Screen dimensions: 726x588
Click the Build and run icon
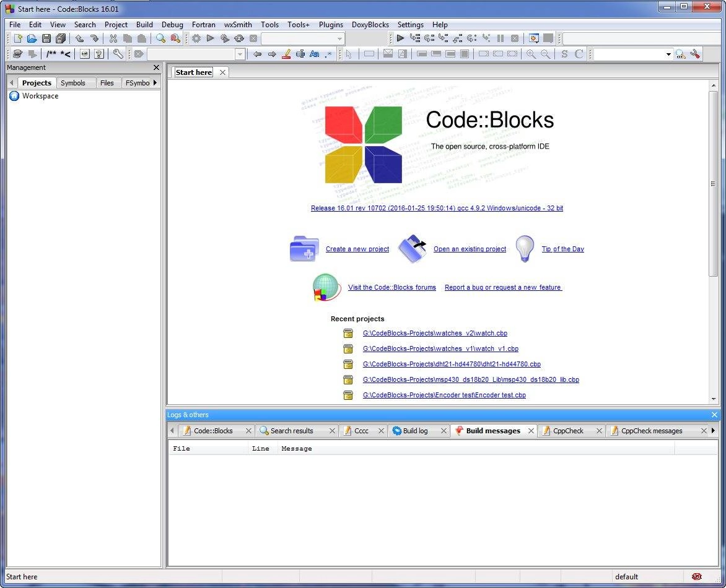click(225, 38)
